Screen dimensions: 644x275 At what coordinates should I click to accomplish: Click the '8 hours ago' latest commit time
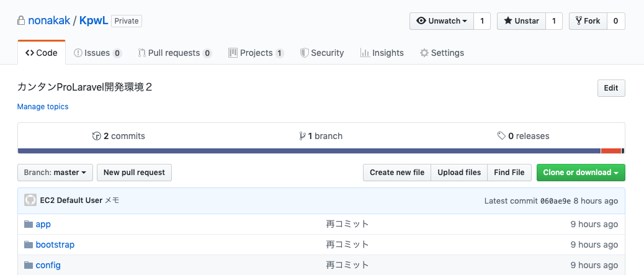(596, 201)
